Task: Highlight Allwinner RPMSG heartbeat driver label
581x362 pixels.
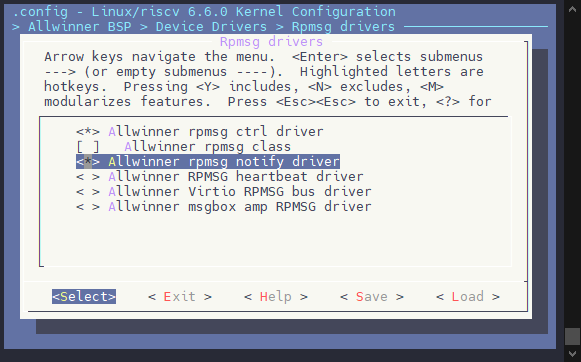Action: pyautogui.click(x=236, y=177)
